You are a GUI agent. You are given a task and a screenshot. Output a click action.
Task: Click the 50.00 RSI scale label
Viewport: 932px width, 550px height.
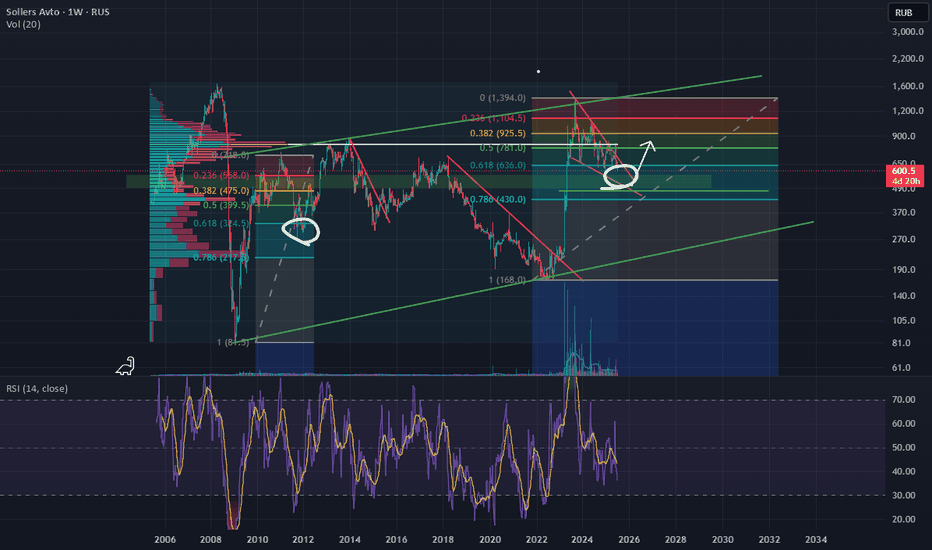(x=903, y=447)
